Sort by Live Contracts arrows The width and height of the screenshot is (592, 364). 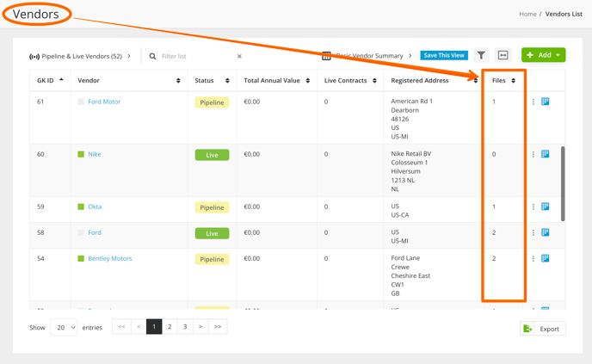click(x=374, y=80)
